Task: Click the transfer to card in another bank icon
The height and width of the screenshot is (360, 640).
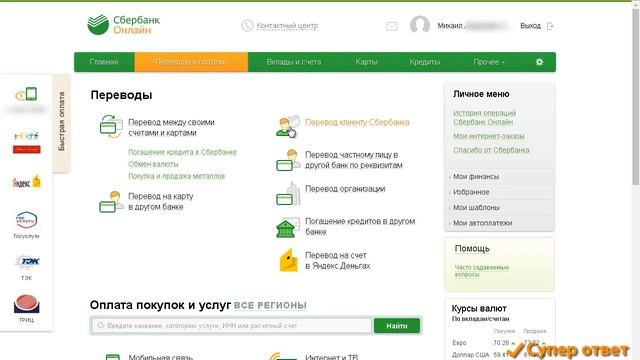Action: (x=111, y=202)
